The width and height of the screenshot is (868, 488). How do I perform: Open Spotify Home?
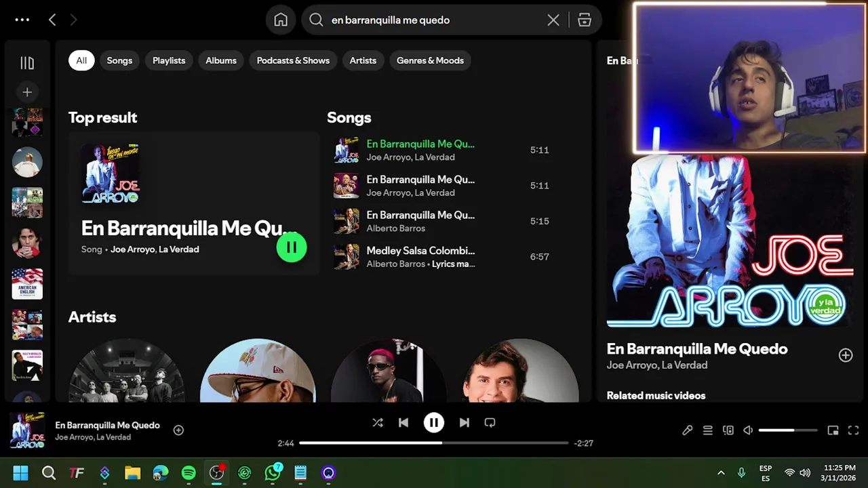point(281,20)
